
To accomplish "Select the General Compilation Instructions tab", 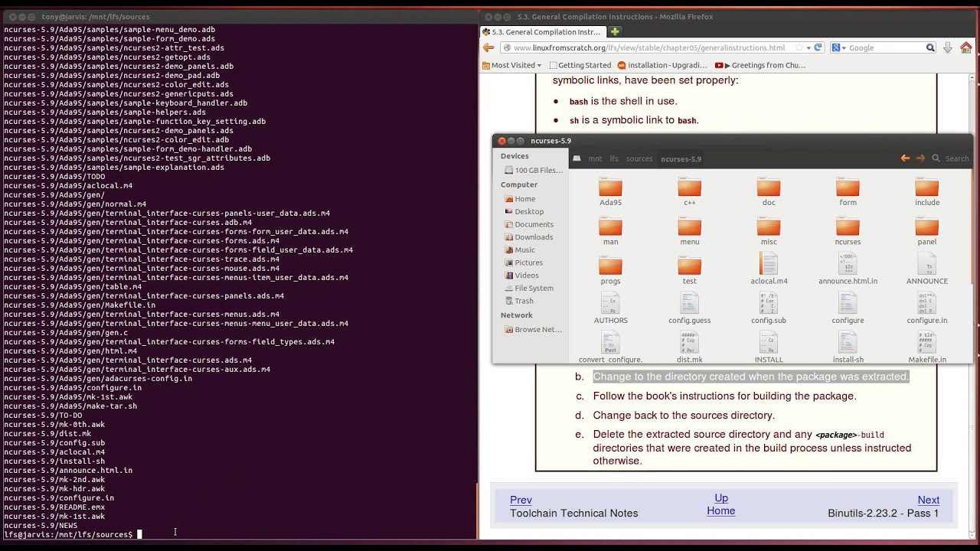I will [x=542, y=32].
